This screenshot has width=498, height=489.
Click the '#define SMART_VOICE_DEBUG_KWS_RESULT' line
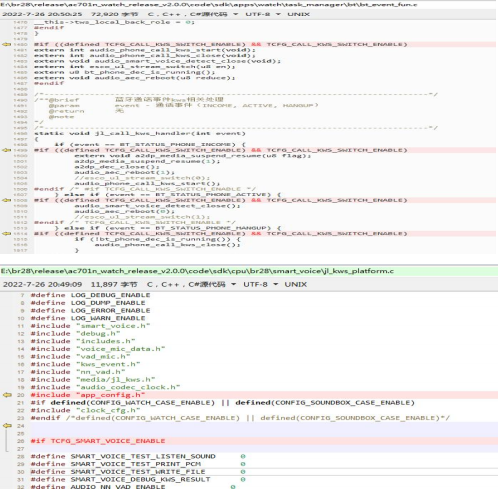tap(138, 479)
